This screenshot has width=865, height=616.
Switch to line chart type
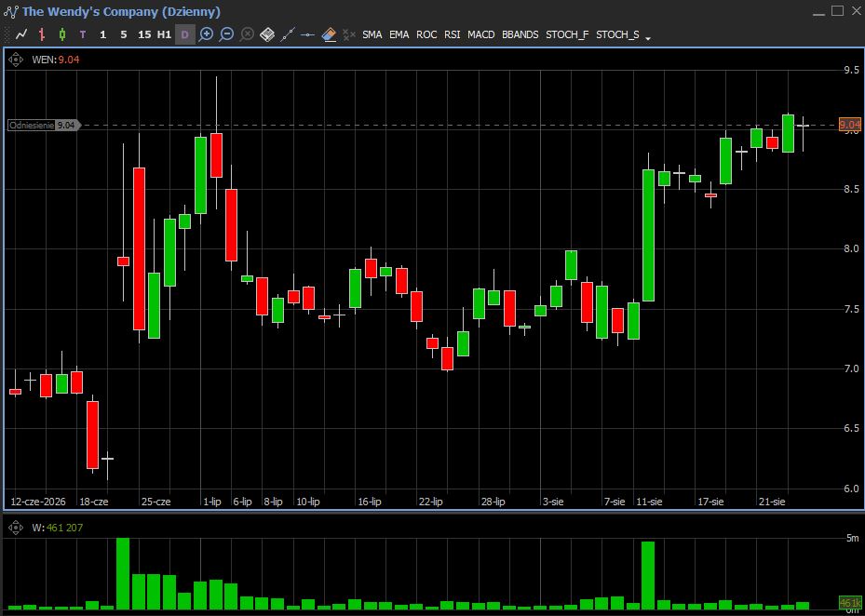pos(21,34)
